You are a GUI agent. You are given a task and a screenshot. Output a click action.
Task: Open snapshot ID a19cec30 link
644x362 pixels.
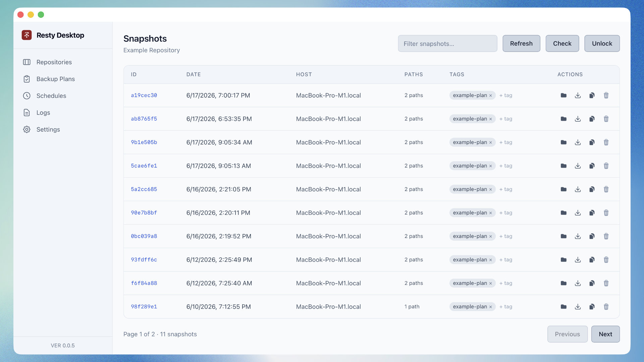coord(144,95)
